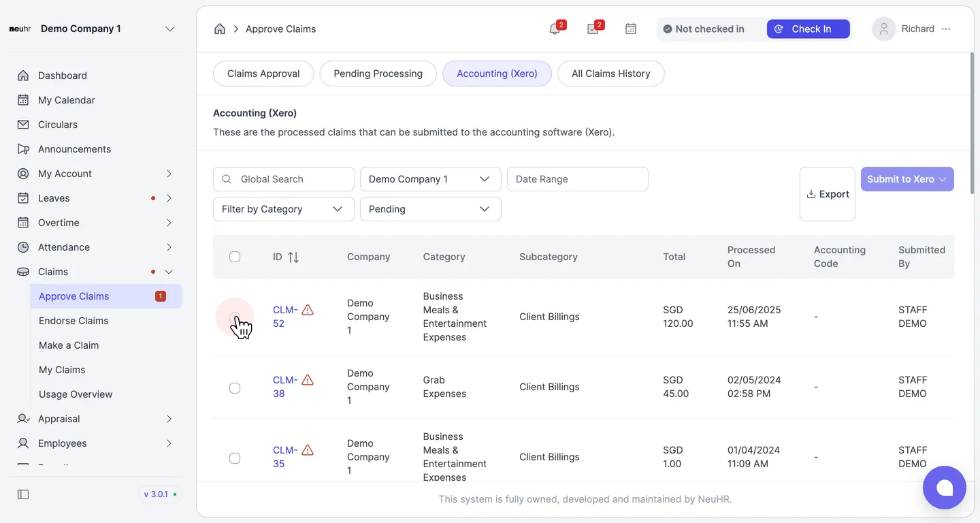
Task: Click the Check In button
Action: (x=808, y=29)
